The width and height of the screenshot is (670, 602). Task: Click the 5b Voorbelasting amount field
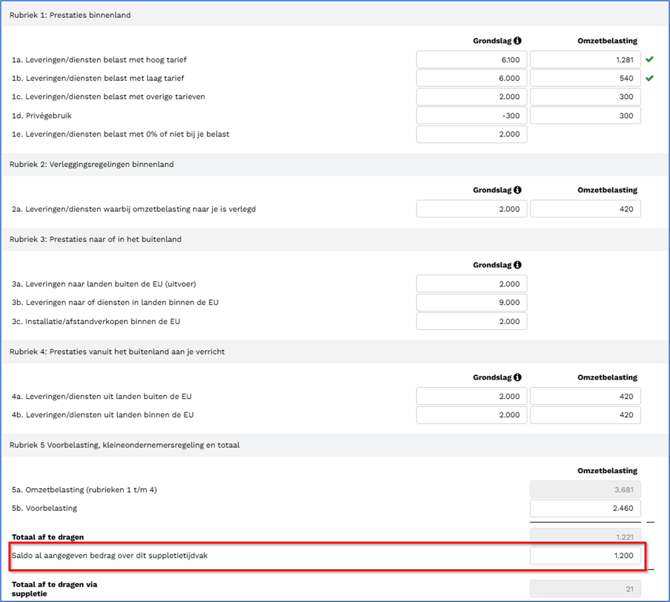point(585,509)
